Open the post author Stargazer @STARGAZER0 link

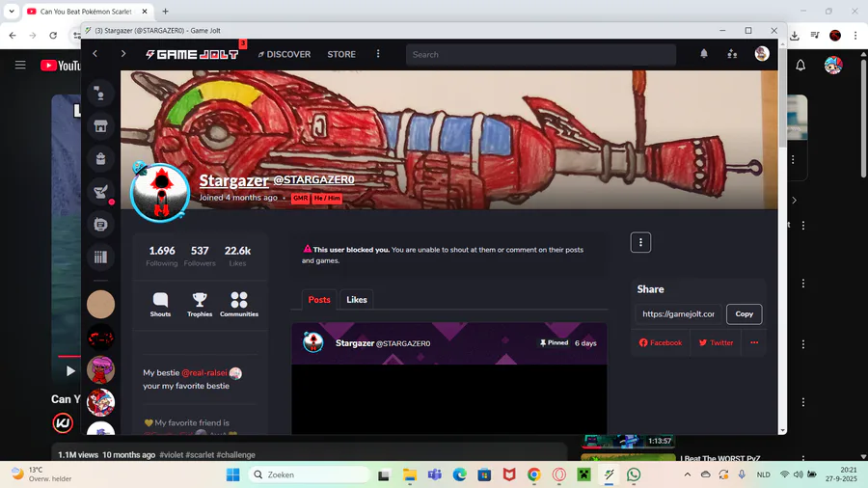click(x=383, y=343)
